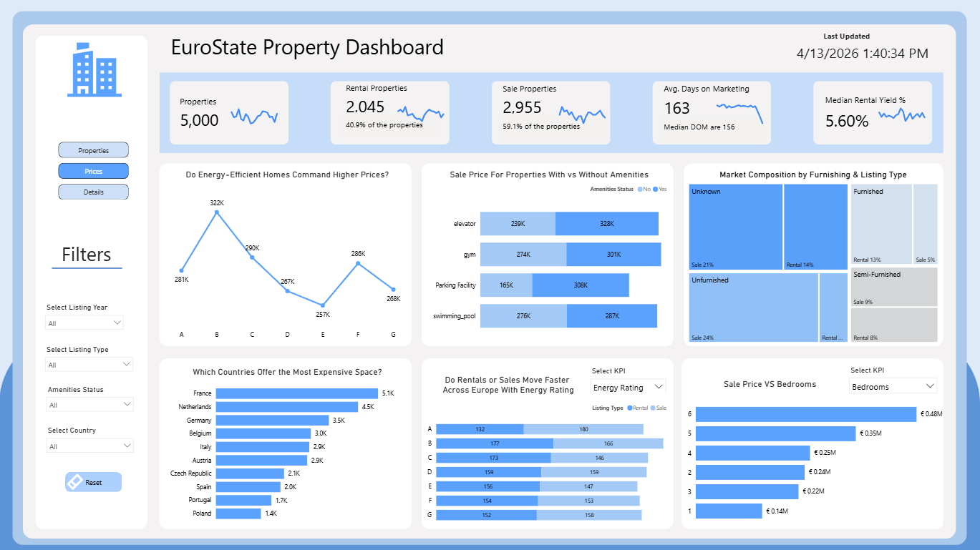
Task: Click the Sale legend item under Listing Type
Action: [x=658, y=408]
